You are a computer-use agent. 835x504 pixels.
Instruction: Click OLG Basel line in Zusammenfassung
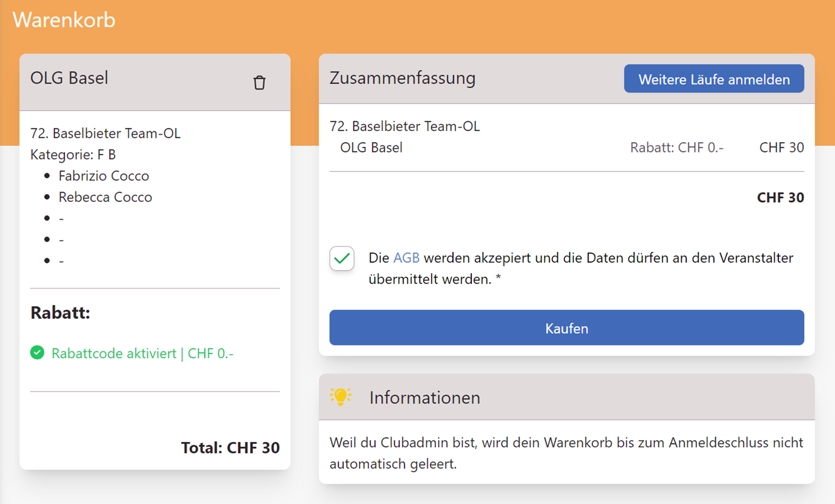pos(372,147)
